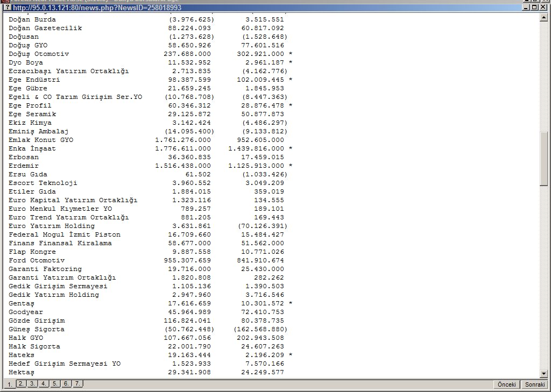551x392 pixels.
Task: Click Gedik Yatırım Holding row name
Action: [x=54, y=295]
